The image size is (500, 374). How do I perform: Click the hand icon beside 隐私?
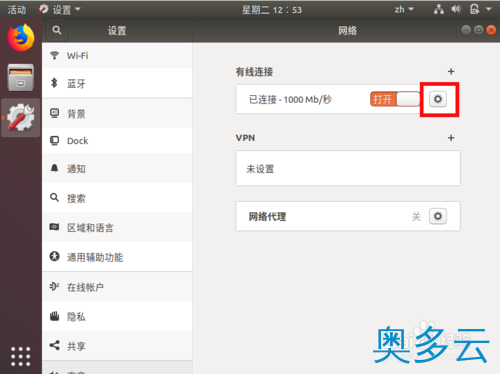coord(54,316)
